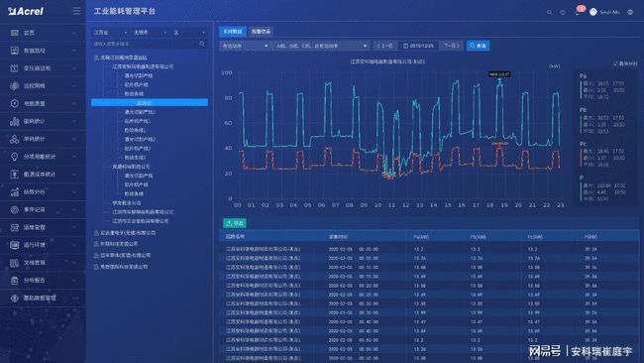Toggle the Pc series in the chart legend

(x=584, y=144)
